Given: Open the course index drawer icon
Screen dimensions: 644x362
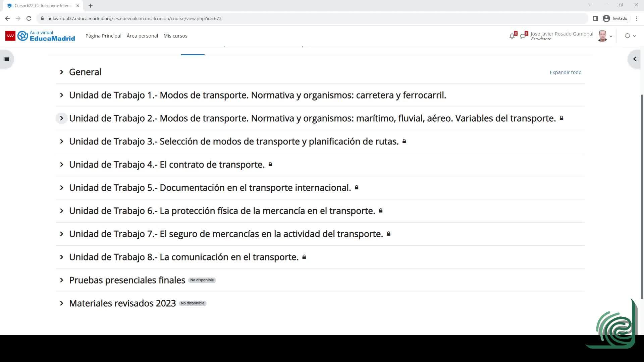Looking at the screenshot, I should point(6,59).
